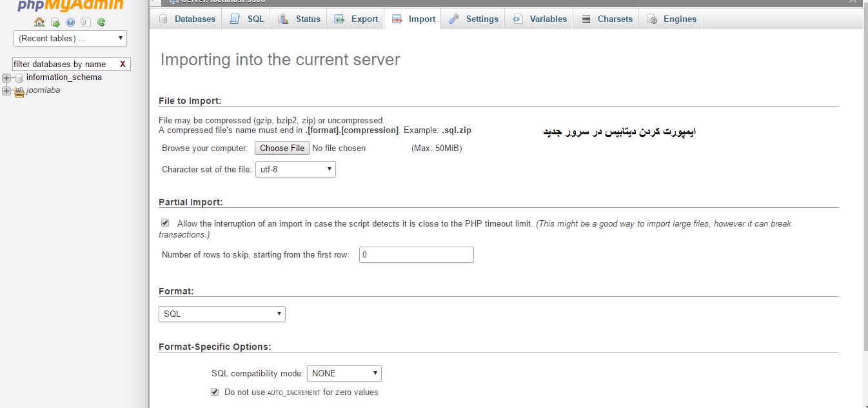Screen dimensions: 868x408
Task: Click the '(Max: 50MiB)' text
Action: (437, 148)
